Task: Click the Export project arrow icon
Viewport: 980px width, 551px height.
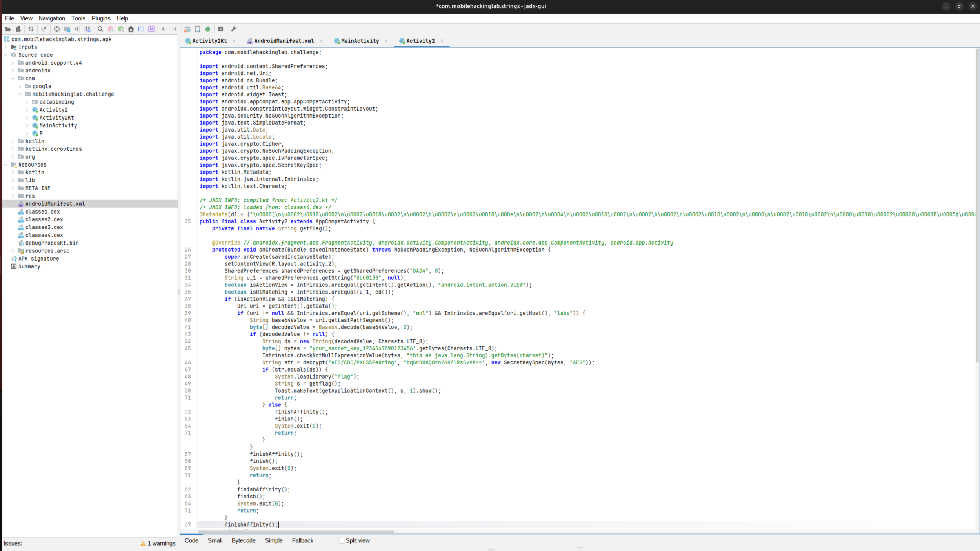Action: 44,29
